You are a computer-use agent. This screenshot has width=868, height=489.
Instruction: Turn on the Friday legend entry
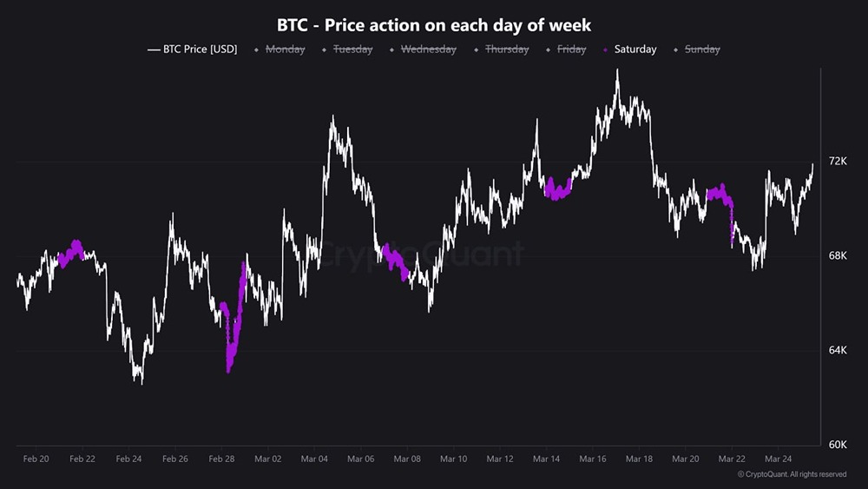(x=571, y=50)
